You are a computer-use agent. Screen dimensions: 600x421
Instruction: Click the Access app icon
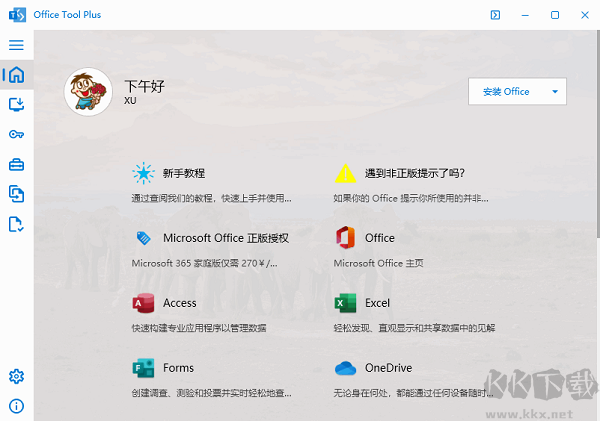143,303
